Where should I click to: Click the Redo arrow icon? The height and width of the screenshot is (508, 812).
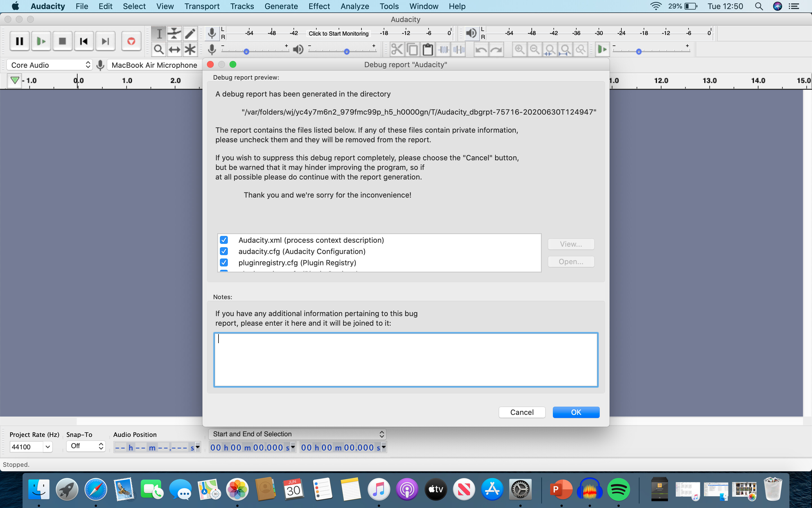coord(496,50)
